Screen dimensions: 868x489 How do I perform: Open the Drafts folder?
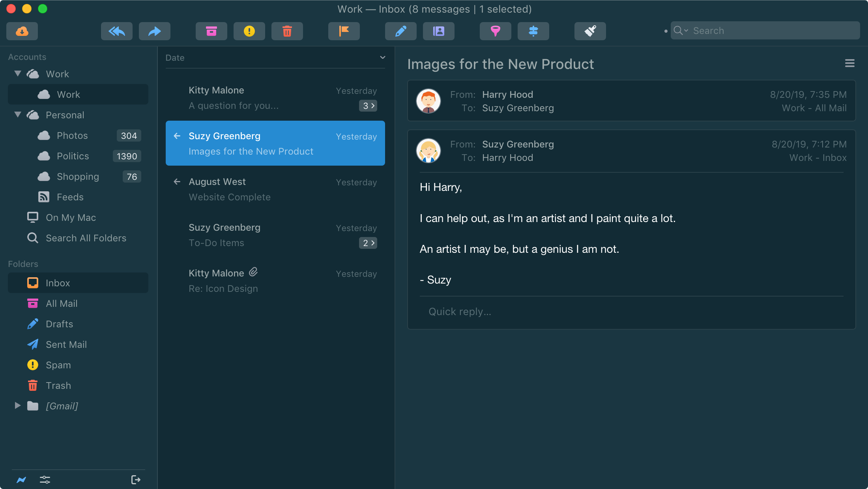point(59,324)
